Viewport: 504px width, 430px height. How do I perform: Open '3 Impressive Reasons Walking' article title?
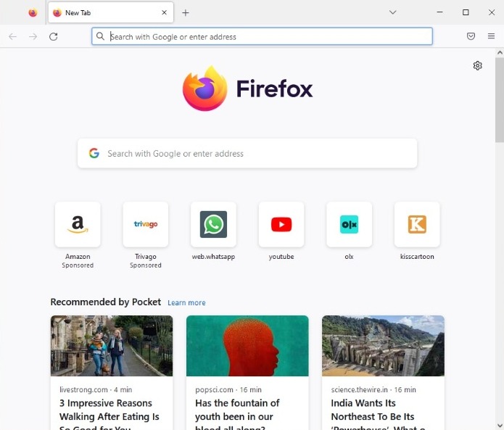click(110, 415)
